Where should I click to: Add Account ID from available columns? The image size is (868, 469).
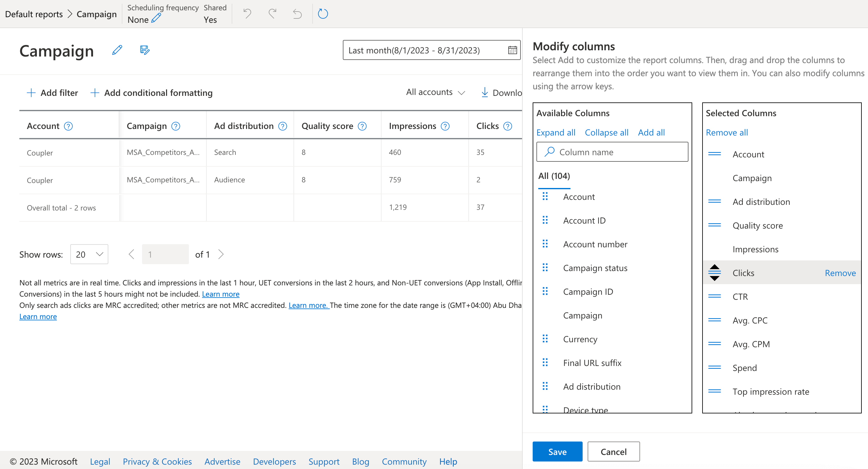point(584,220)
